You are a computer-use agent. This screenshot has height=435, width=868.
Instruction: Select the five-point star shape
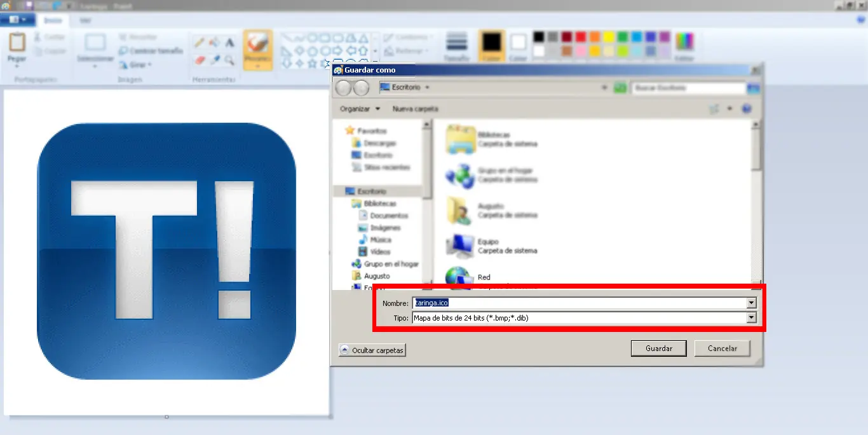tap(312, 63)
